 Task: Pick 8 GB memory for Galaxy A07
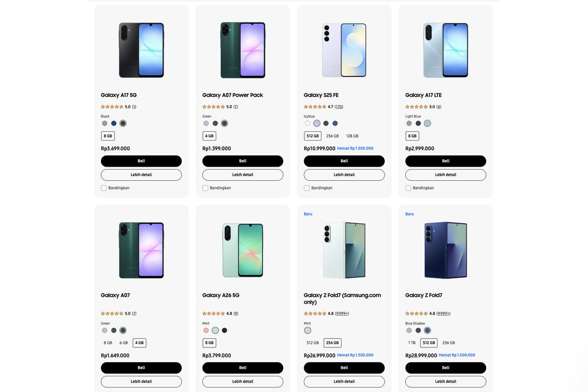point(108,343)
